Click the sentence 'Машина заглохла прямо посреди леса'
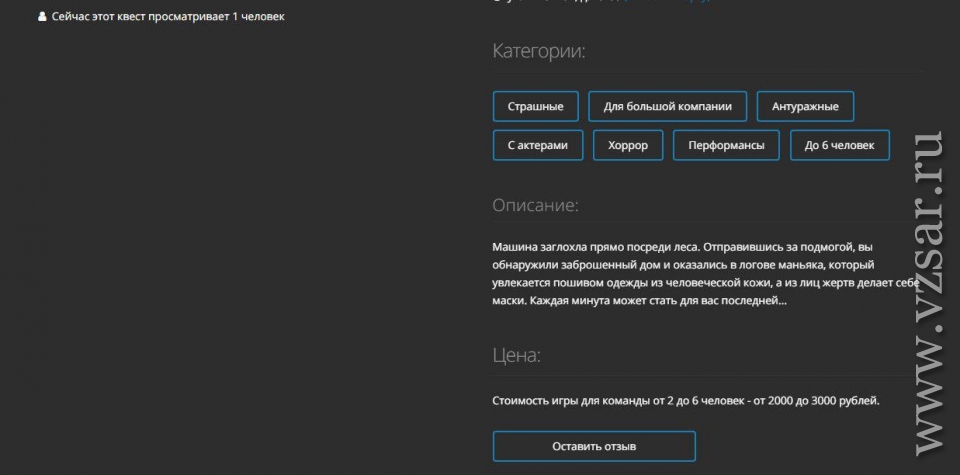 point(595,246)
